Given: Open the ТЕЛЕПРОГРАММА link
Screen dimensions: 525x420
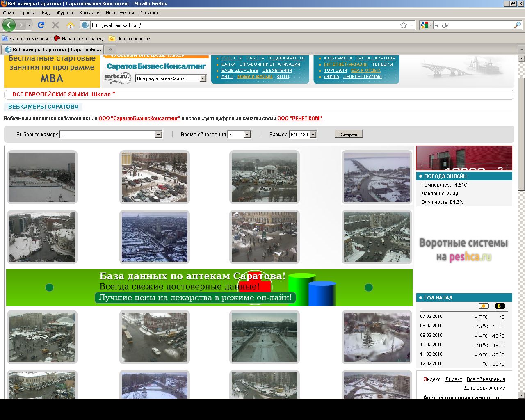Looking at the screenshot, I should tap(363, 77).
